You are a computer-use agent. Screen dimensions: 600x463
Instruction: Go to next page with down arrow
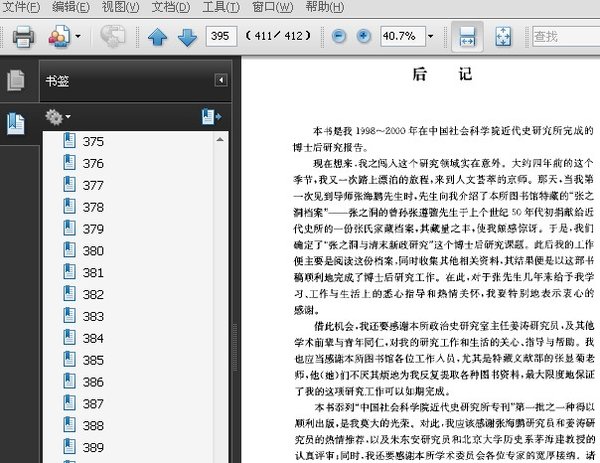[188, 37]
